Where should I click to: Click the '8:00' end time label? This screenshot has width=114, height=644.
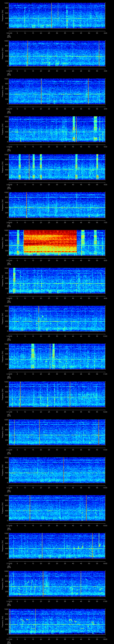click(105, 261)
